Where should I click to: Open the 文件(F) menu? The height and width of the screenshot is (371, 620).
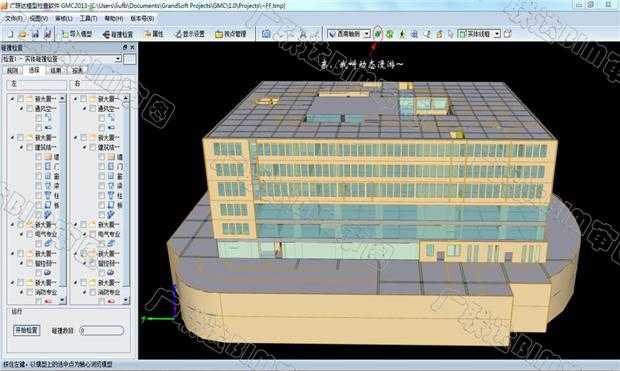click(13, 19)
